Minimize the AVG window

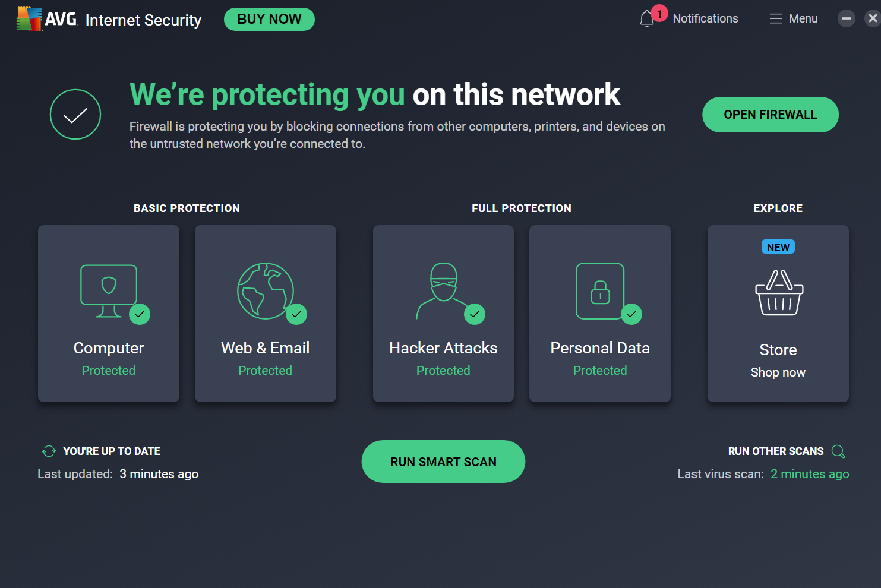click(847, 19)
